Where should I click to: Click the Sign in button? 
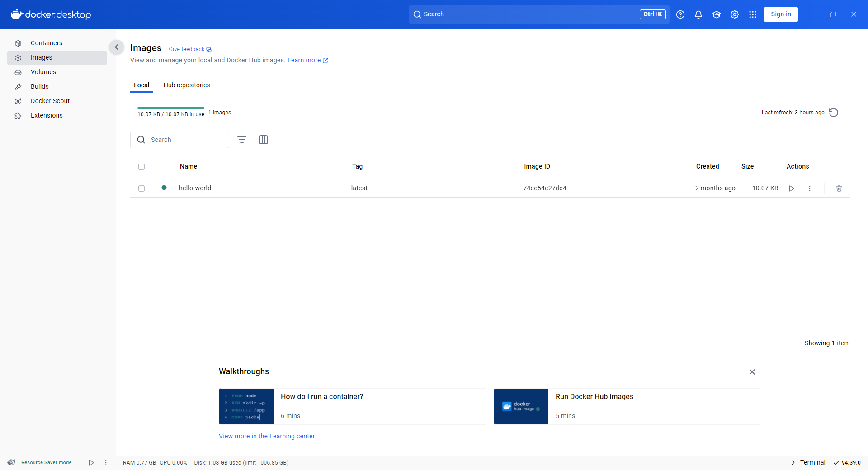[781, 14]
